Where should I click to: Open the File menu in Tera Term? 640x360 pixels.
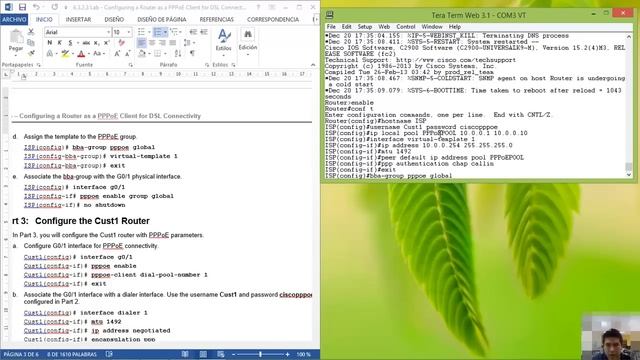(331, 27)
